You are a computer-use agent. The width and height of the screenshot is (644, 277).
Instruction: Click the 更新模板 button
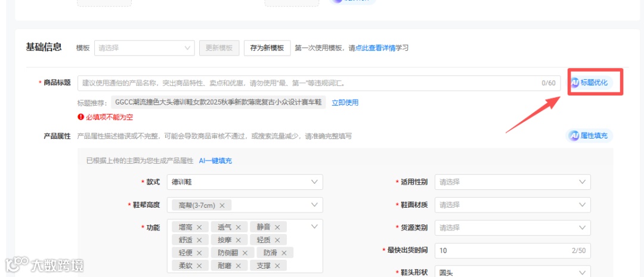(x=219, y=48)
